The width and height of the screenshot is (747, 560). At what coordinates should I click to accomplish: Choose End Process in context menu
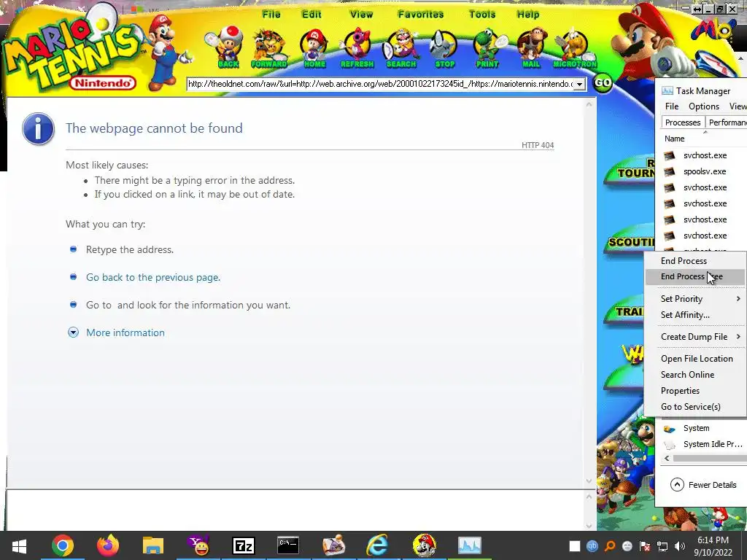pyautogui.click(x=695, y=260)
